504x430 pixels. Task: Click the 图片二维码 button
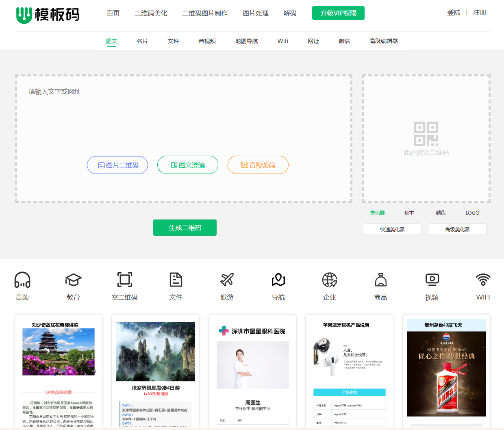tap(117, 165)
